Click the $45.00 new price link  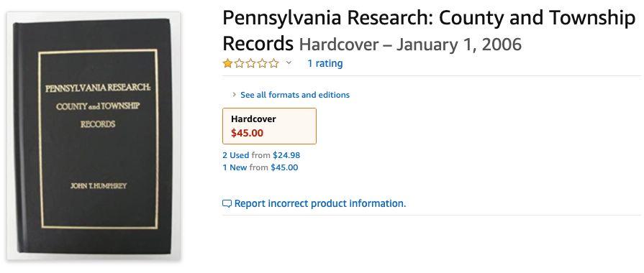[x=285, y=167]
